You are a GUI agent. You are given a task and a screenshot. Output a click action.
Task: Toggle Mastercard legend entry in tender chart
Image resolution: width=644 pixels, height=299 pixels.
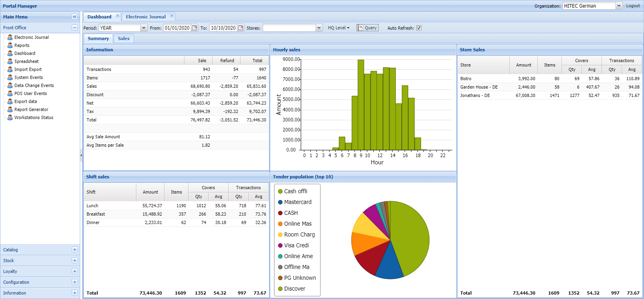pos(297,202)
